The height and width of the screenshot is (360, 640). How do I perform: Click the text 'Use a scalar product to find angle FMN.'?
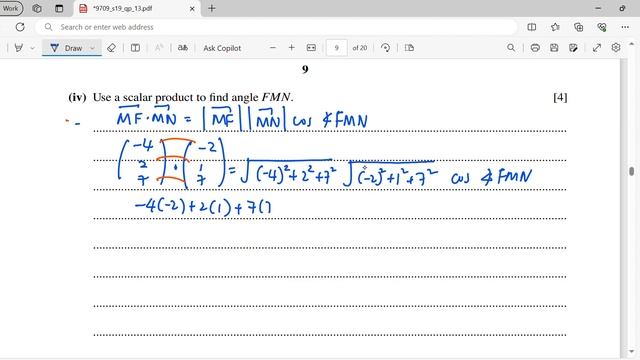pyautogui.click(x=193, y=97)
